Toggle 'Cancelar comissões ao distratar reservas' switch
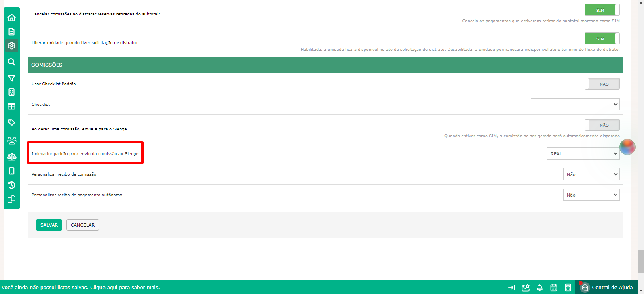The image size is (644, 294). [x=602, y=10]
